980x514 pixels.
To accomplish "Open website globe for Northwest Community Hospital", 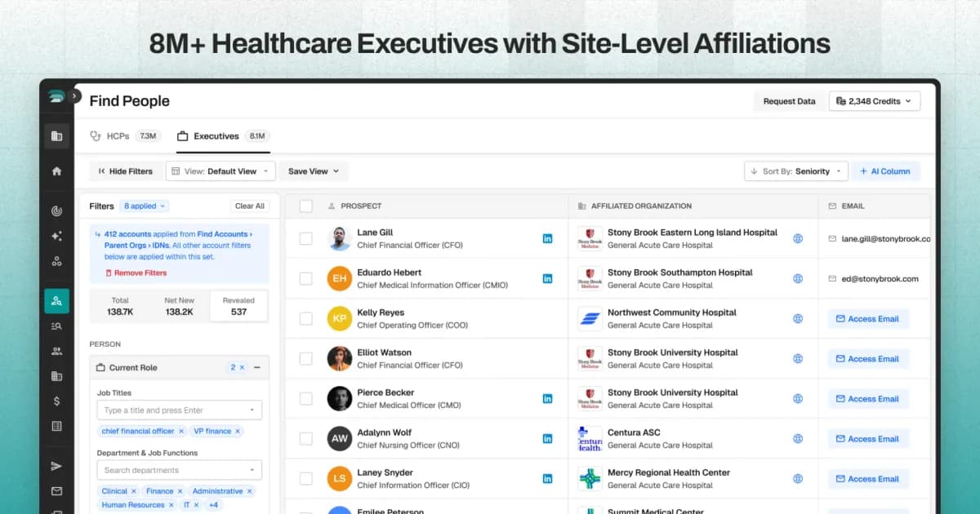I will tap(798, 319).
